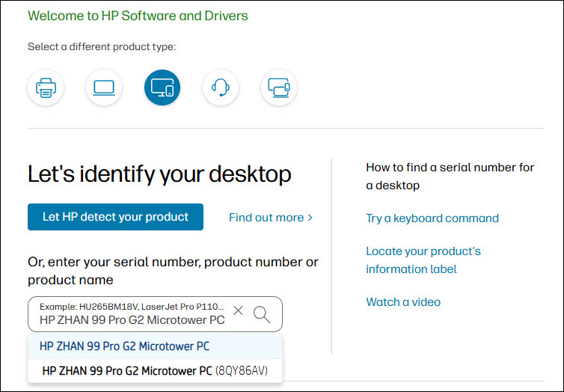The width and height of the screenshot is (564, 392).
Task: Choose the laptop product type icon
Action: click(104, 88)
